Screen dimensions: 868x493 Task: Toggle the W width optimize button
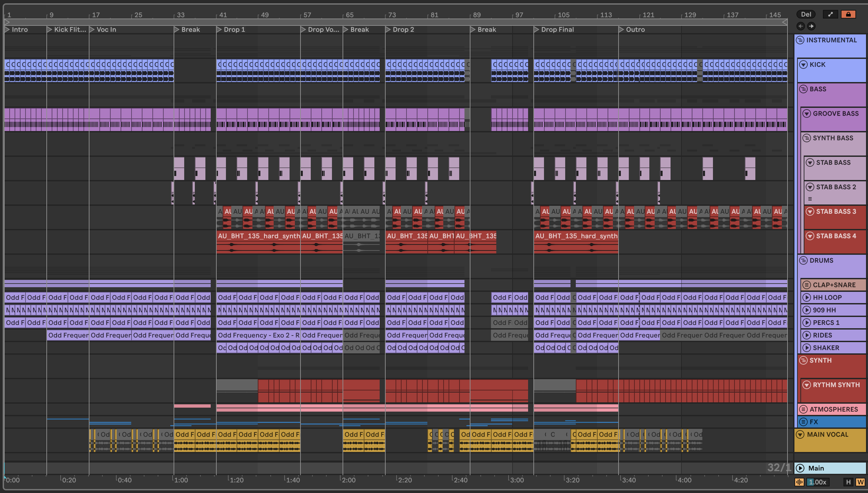pyautogui.click(x=860, y=482)
